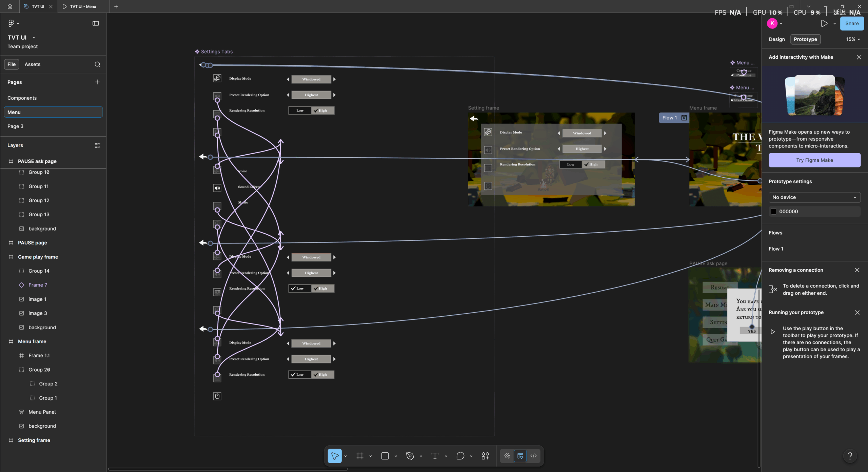Click the search icon beside Assets
The height and width of the screenshot is (472, 868).
click(97, 64)
